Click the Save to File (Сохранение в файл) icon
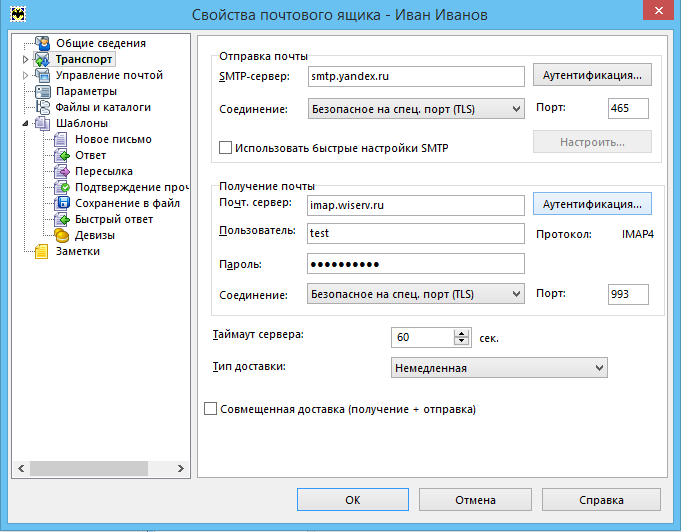This screenshot has height=532, width=681. pyautogui.click(x=62, y=203)
